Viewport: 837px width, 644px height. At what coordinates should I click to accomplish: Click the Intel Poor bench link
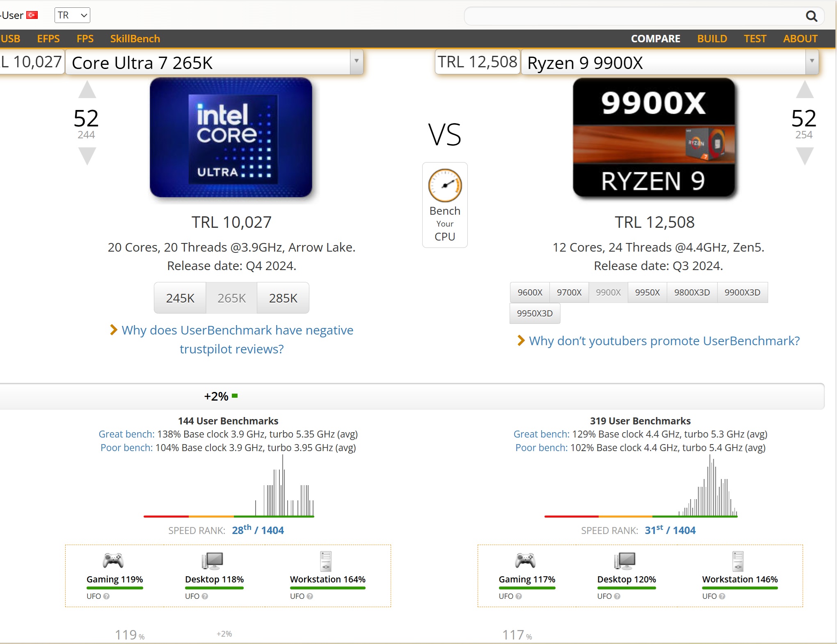[126, 447]
